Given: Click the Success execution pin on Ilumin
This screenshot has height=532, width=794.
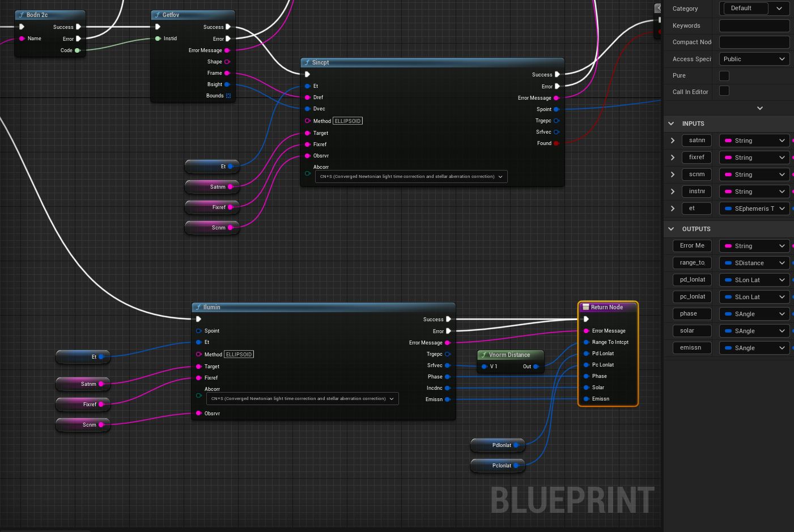Looking at the screenshot, I should click(448, 319).
